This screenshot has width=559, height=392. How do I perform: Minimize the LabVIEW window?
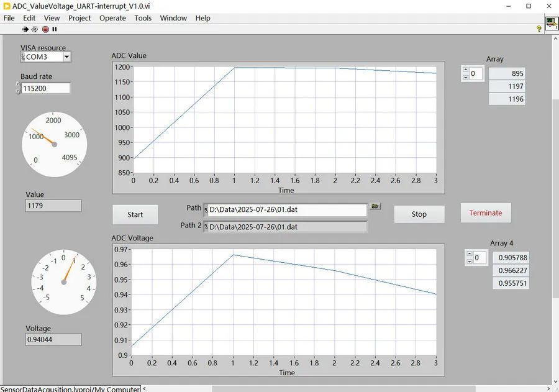tap(509, 6)
